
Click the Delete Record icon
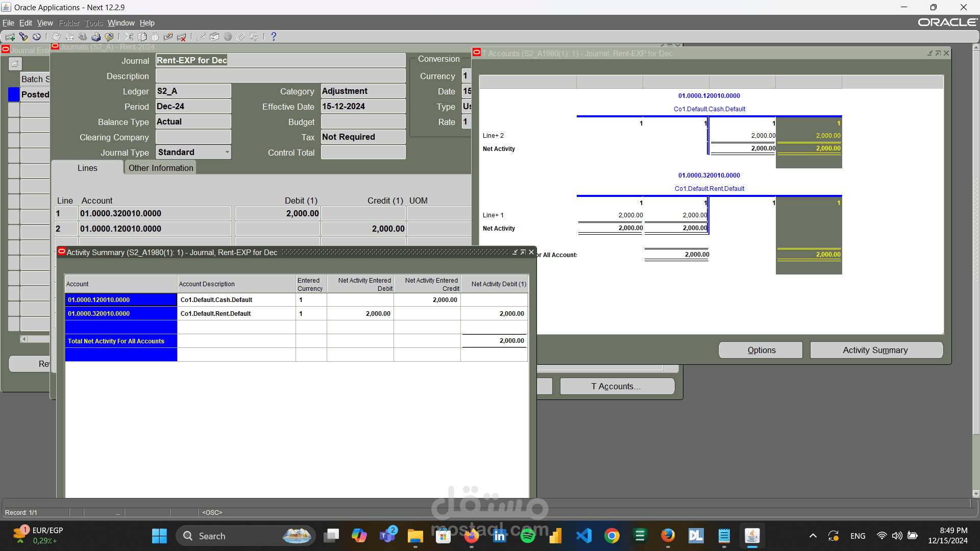(x=181, y=37)
